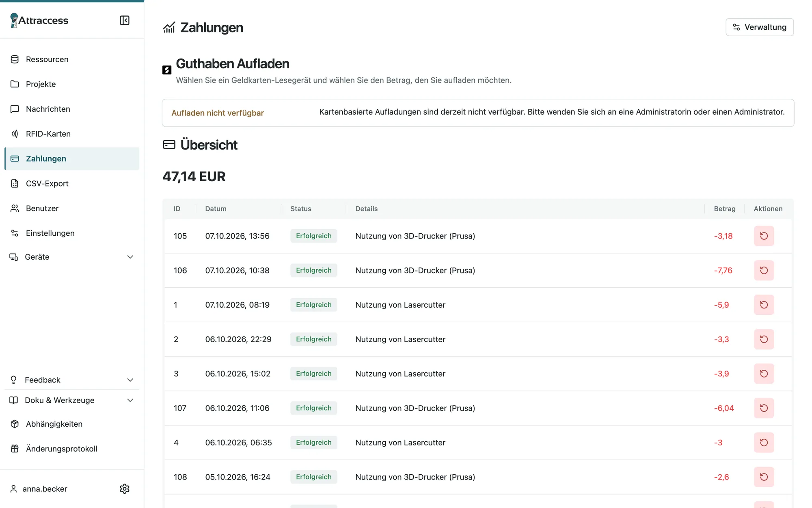
Task: Click the database icon beside Ressourcen
Action: (x=15, y=59)
